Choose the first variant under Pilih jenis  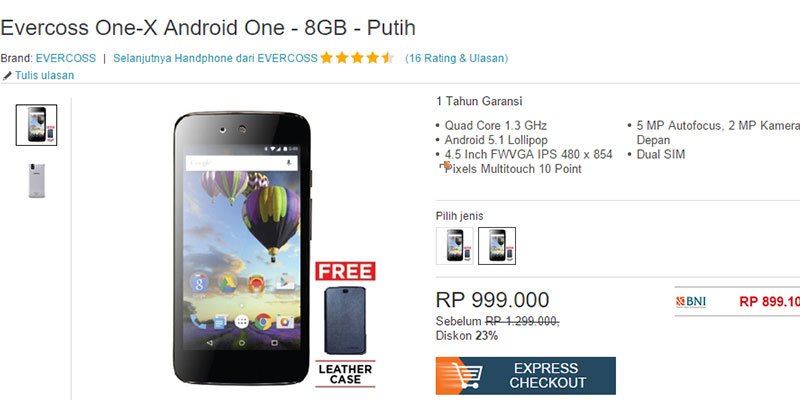tap(455, 246)
